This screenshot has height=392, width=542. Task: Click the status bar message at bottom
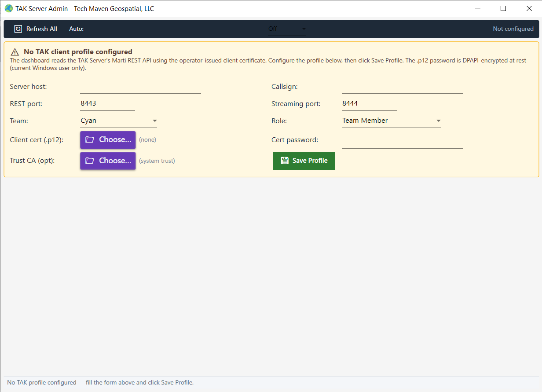click(100, 382)
